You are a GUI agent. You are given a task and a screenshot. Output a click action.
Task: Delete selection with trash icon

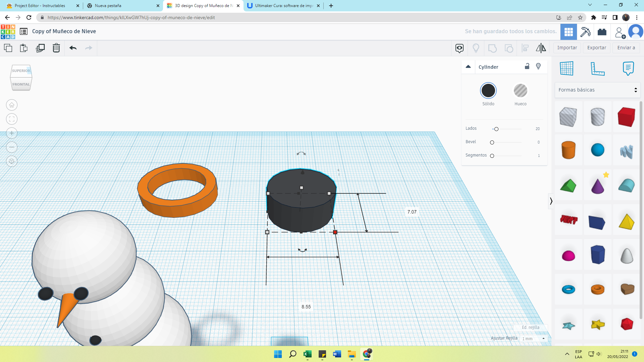click(56, 48)
